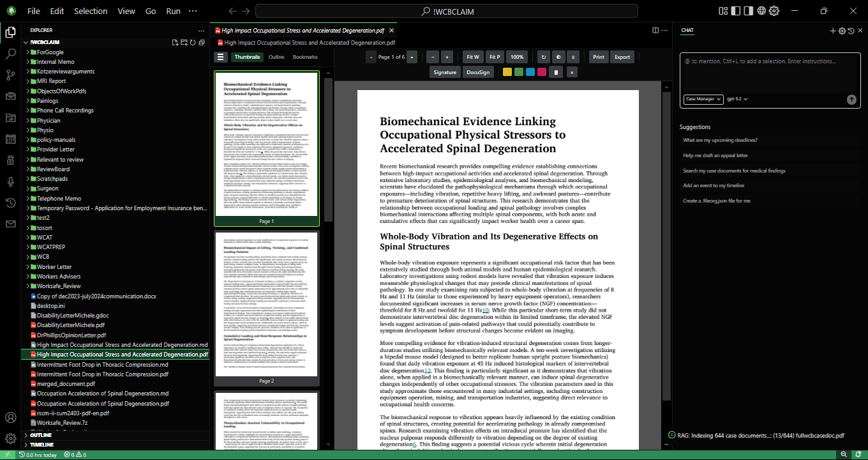Toggle the panel layout in the title bar

[x=722, y=11]
